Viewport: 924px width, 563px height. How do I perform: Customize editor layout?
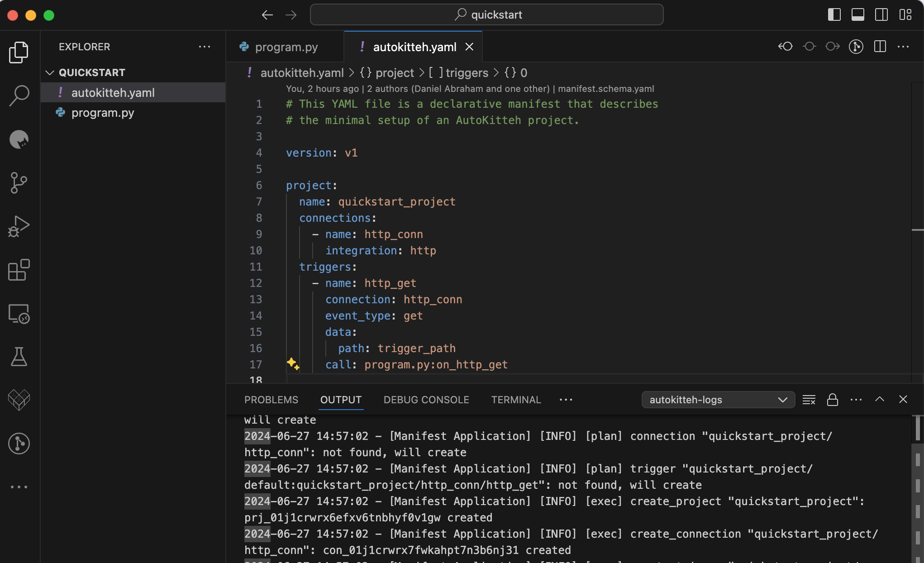(x=905, y=14)
